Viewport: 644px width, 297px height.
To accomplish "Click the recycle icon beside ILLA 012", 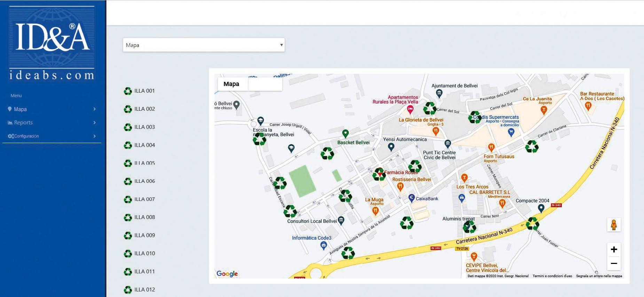I will [x=128, y=290].
